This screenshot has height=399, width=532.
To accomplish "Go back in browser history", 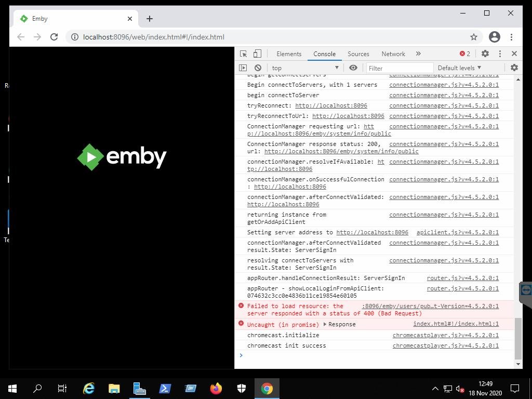I will coord(21,37).
